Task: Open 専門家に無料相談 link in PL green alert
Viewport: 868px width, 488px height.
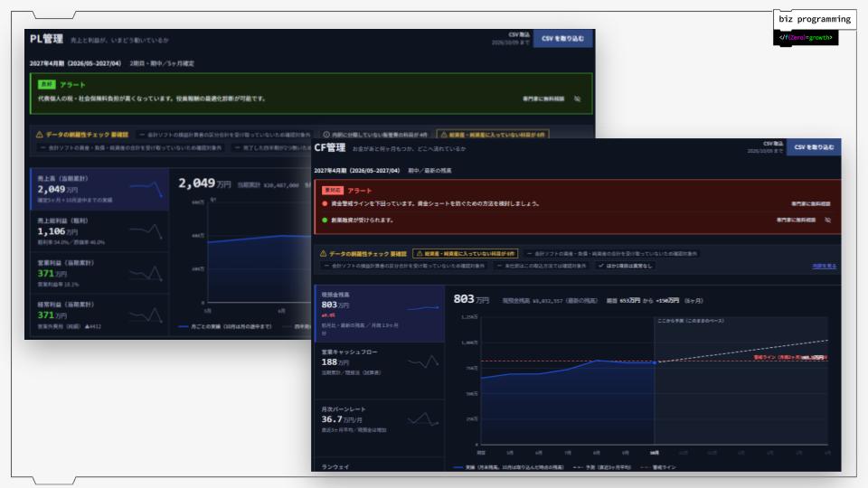Action: tap(543, 99)
